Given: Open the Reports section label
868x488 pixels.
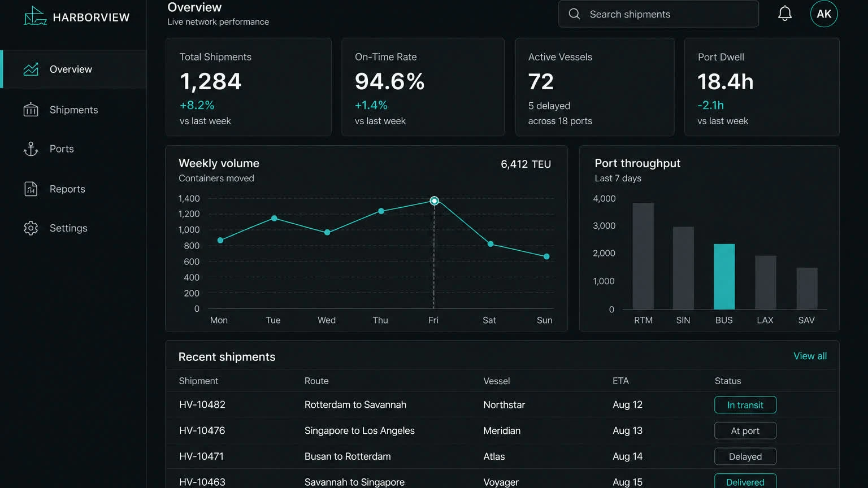Looking at the screenshot, I should [x=67, y=189].
